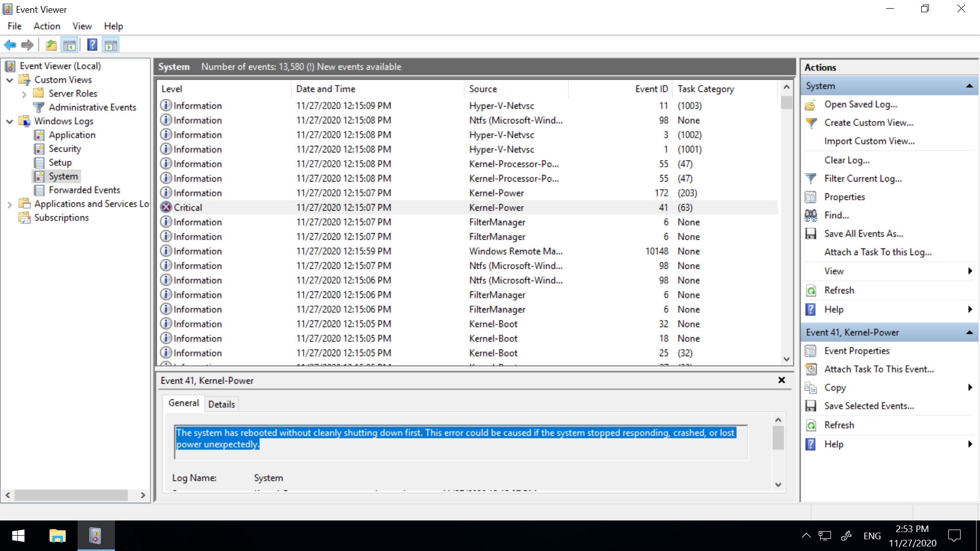
Task: Click the blue Help toolbar icon
Action: (92, 45)
